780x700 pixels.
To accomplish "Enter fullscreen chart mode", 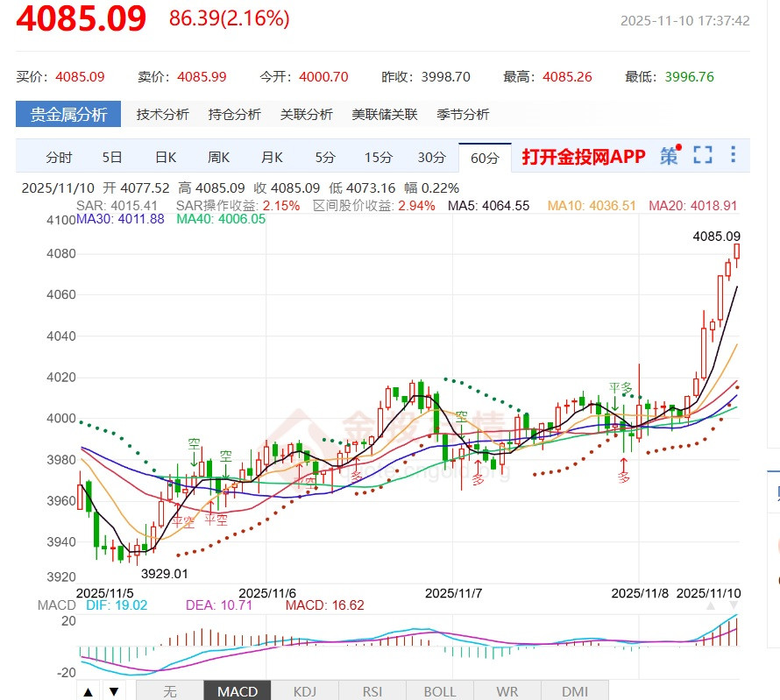I will coord(702,157).
